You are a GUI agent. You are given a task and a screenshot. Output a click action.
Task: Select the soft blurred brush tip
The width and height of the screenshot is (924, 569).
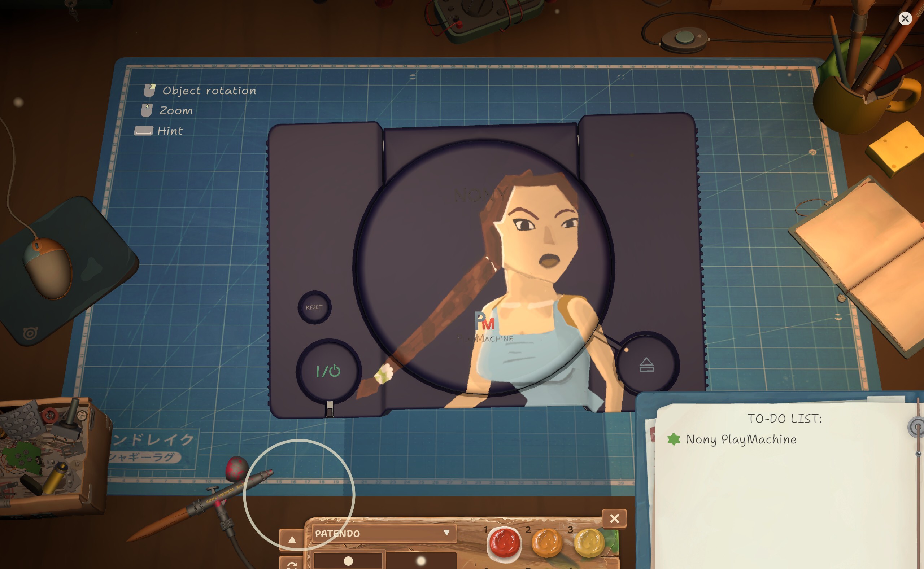point(421,561)
